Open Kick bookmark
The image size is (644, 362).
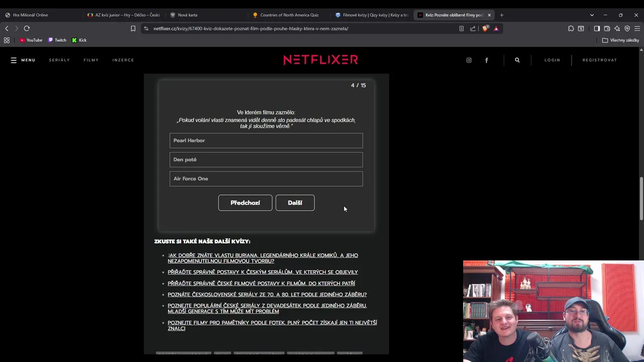79,40
